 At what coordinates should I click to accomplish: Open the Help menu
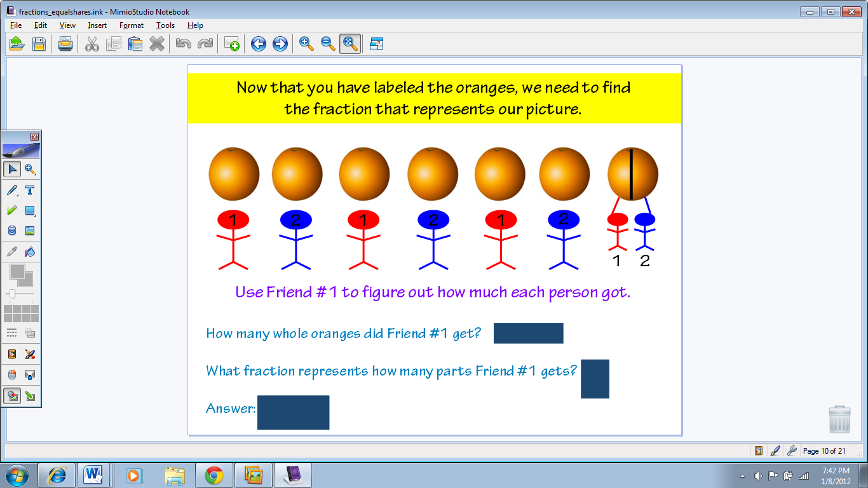click(x=195, y=25)
